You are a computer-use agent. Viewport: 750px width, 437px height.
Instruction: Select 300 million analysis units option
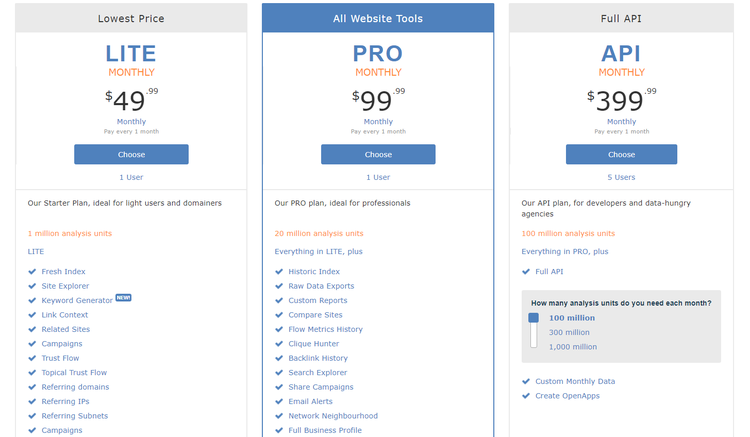click(569, 332)
